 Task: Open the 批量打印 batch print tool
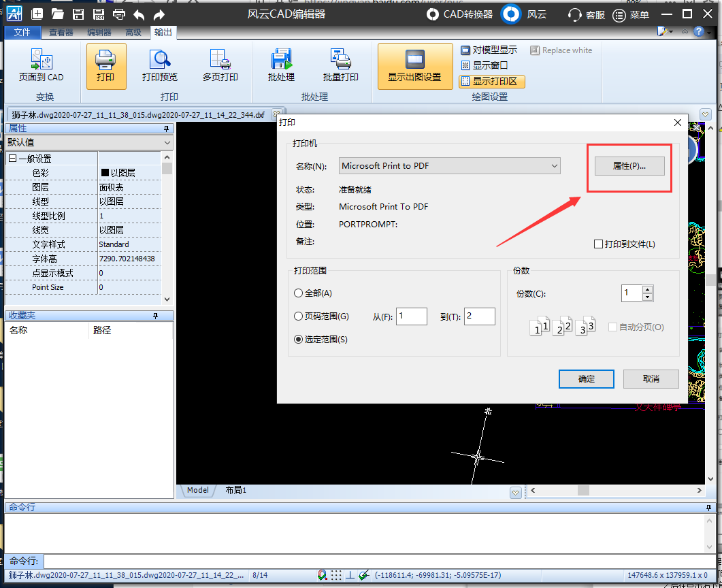[x=341, y=66]
